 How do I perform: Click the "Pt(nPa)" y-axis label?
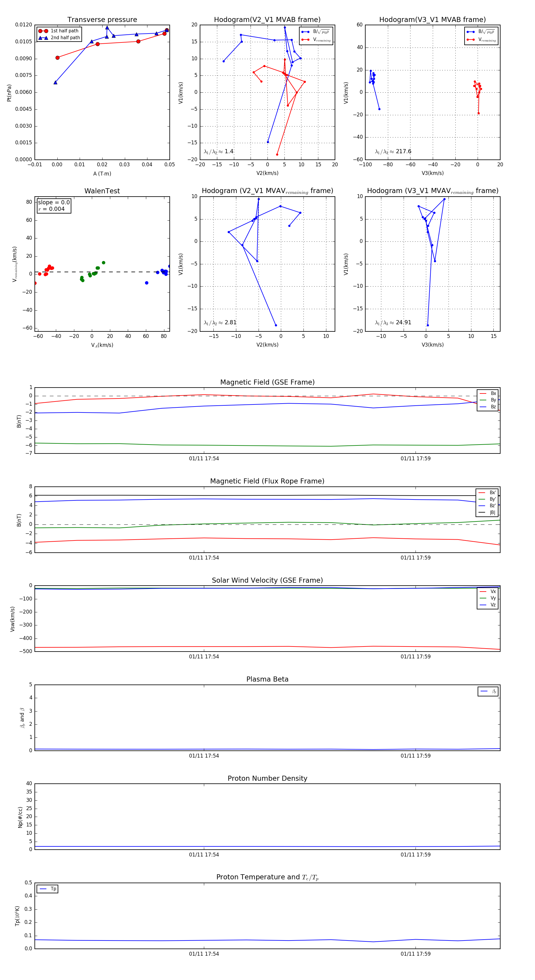(x=9, y=93)
